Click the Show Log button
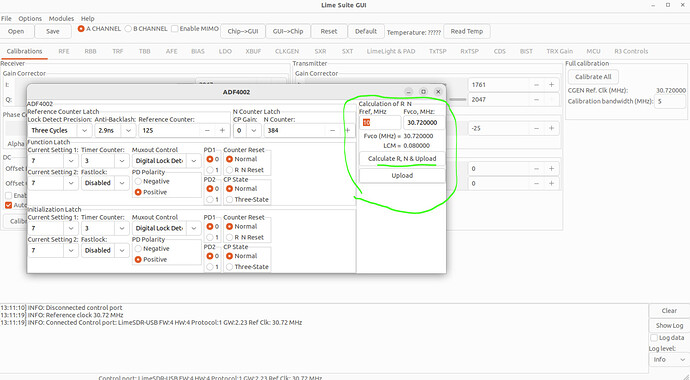Screen dimensions: 690x380 click(x=669, y=325)
